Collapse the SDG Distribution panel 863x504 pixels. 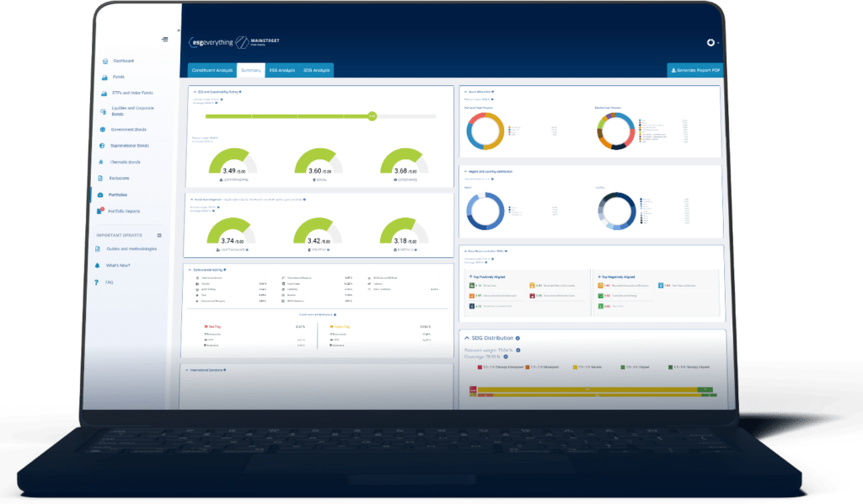pyautogui.click(x=465, y=338)
